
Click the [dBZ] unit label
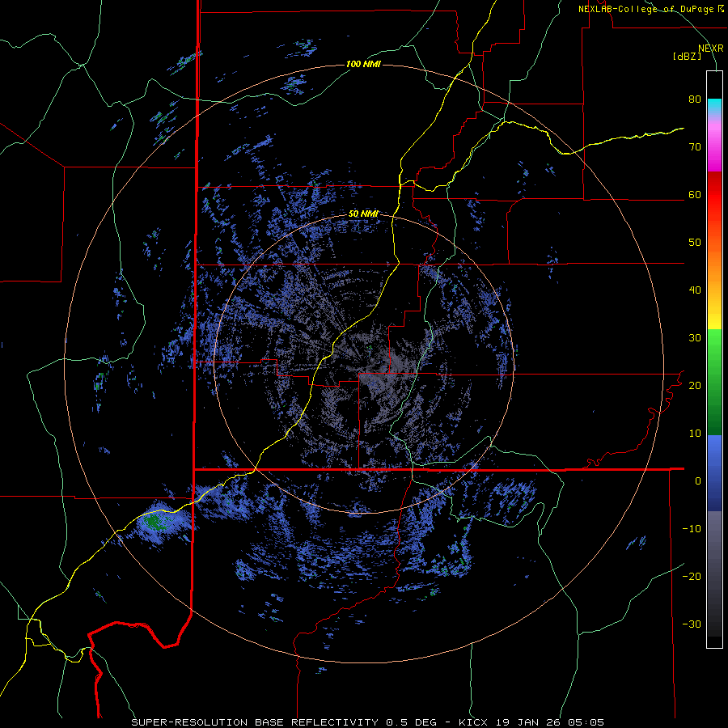click(687, 56)
